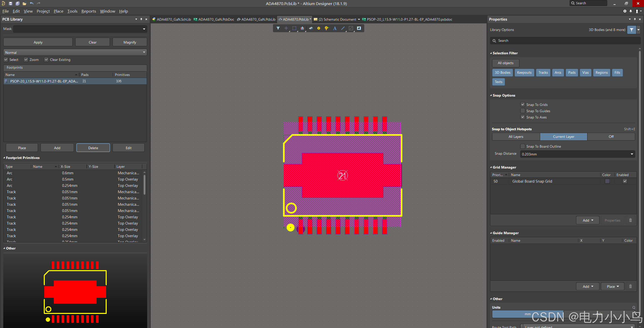Select the Place String text tool
This screenshot has width=644, height=328.
pyautogui.click(x=335, y=28)
